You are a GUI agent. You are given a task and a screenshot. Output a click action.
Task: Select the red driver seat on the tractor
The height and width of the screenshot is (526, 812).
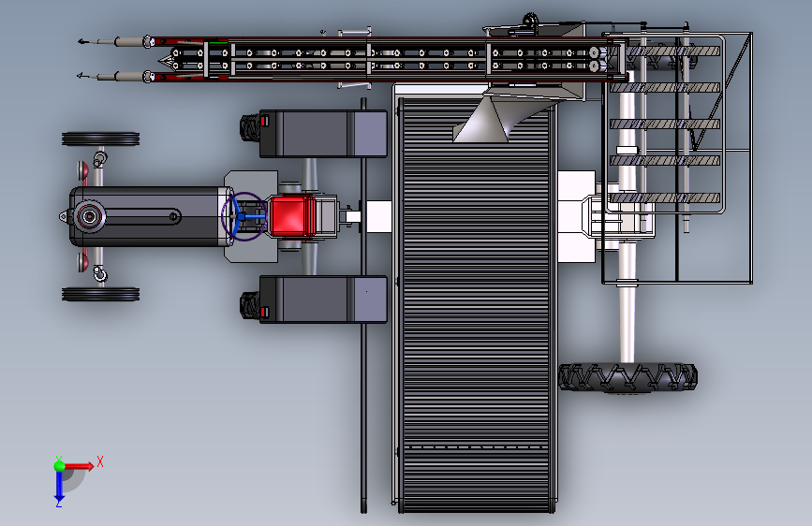point(292,217)
